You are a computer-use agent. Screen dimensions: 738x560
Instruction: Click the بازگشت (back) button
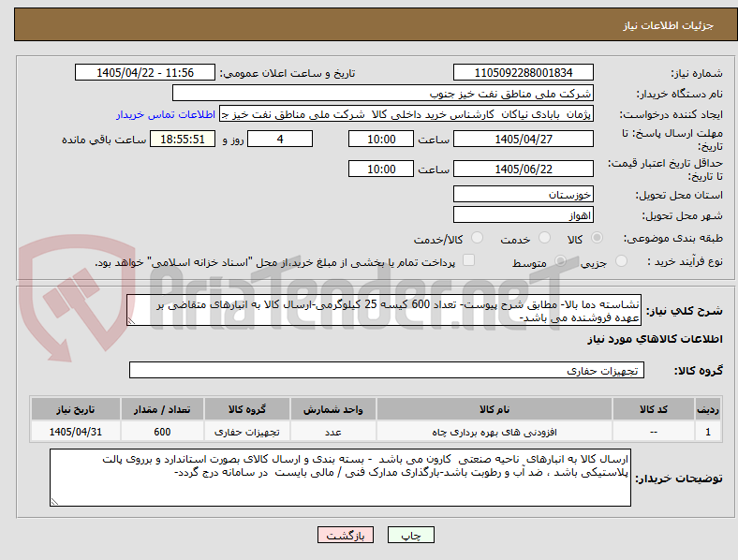pyautogui.click(x=346, y=535)
